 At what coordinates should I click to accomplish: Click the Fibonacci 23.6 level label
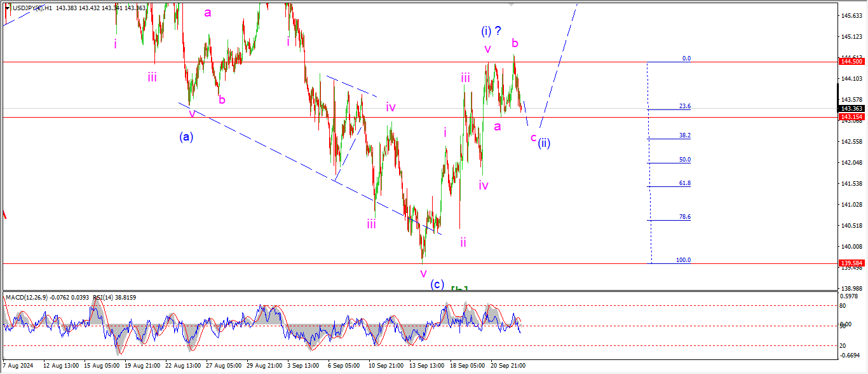click(684, 106)
